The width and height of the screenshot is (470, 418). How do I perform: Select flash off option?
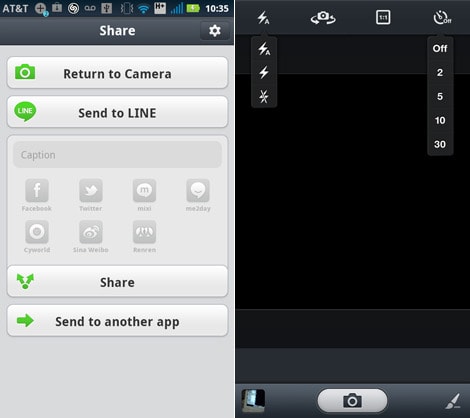tap(264, 96)
